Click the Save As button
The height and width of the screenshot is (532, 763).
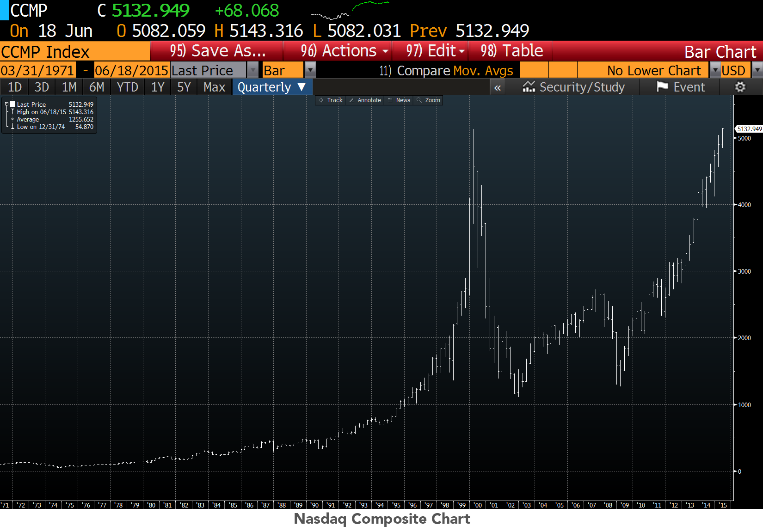pos(217,51)
